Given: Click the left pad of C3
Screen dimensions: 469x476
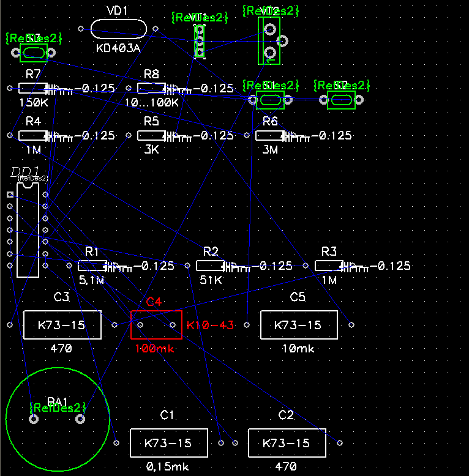Looking at the screenshot, I should [x=10, y=325].
